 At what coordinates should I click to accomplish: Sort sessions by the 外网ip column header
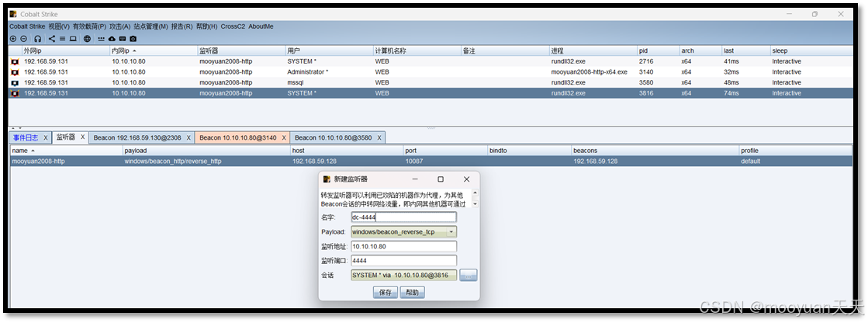coord(65,50)
